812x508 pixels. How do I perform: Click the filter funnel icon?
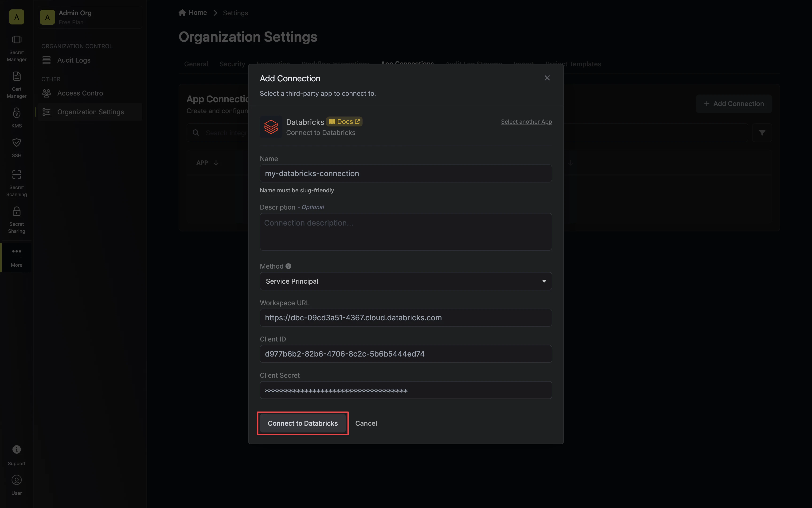pos(762,133)
